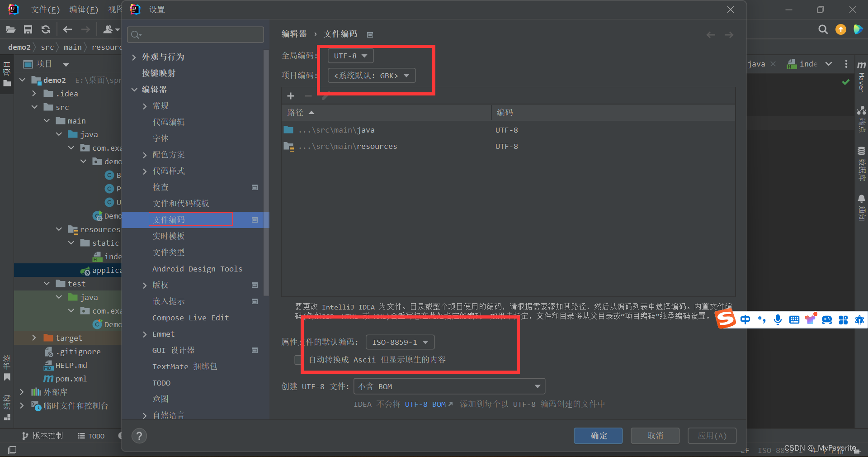Click the 应用(A) button
Viewport: 868px width, 457px height.
[x=712, y=436]
